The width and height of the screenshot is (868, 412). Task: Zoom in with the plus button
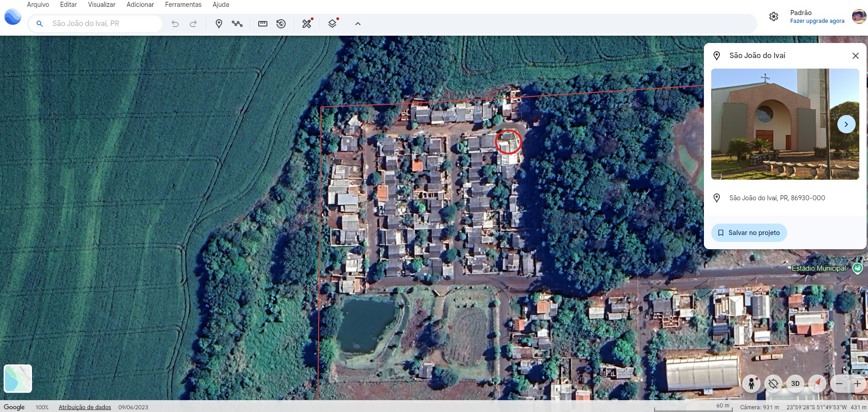pos(857,384)
